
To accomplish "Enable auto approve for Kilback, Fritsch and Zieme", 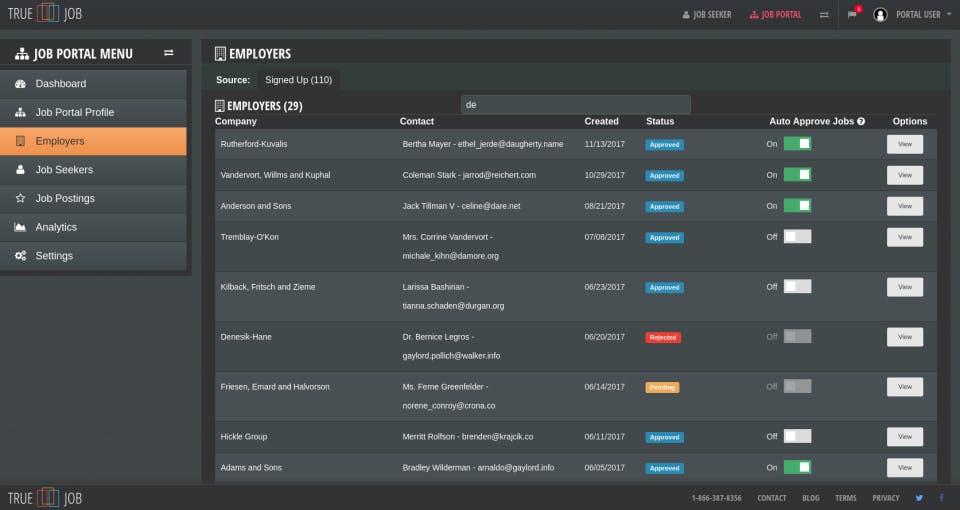I will [x=797, y=287].
